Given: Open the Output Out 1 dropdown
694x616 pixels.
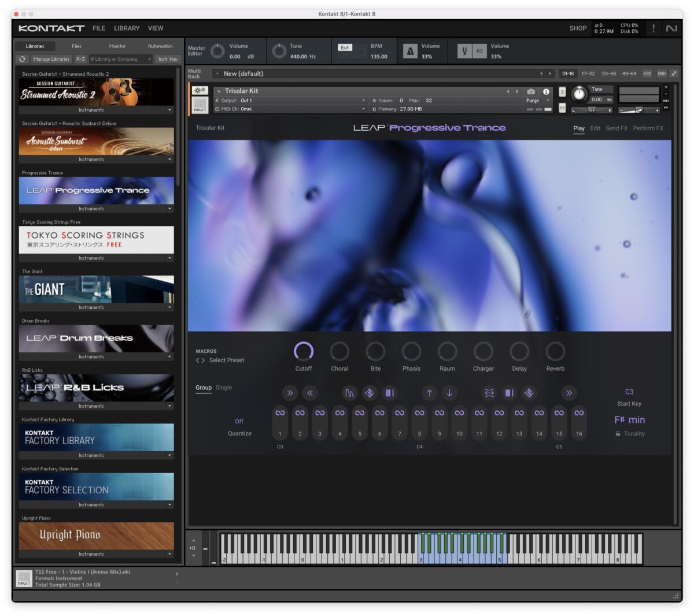Looking at the screenshot, I should coord(290,101).
